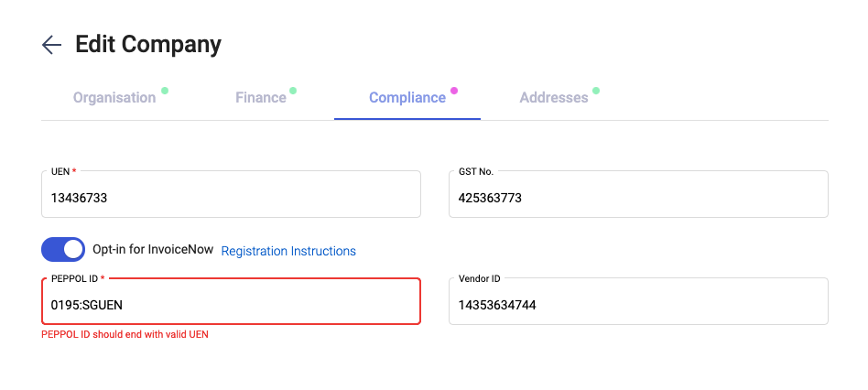Viewport: 868px width, 390px height.
Task: Select the Compliance tab
Action: click(407, 98)
